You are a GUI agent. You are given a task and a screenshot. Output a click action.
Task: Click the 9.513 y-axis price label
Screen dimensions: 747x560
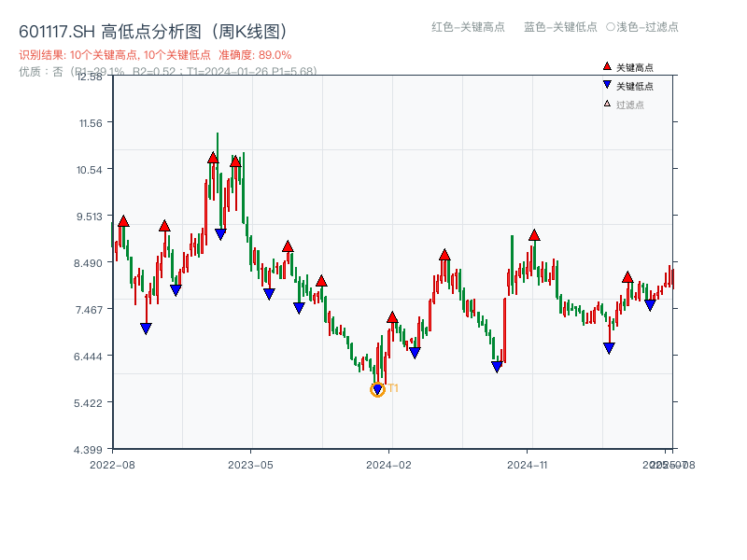coord(88,217)
